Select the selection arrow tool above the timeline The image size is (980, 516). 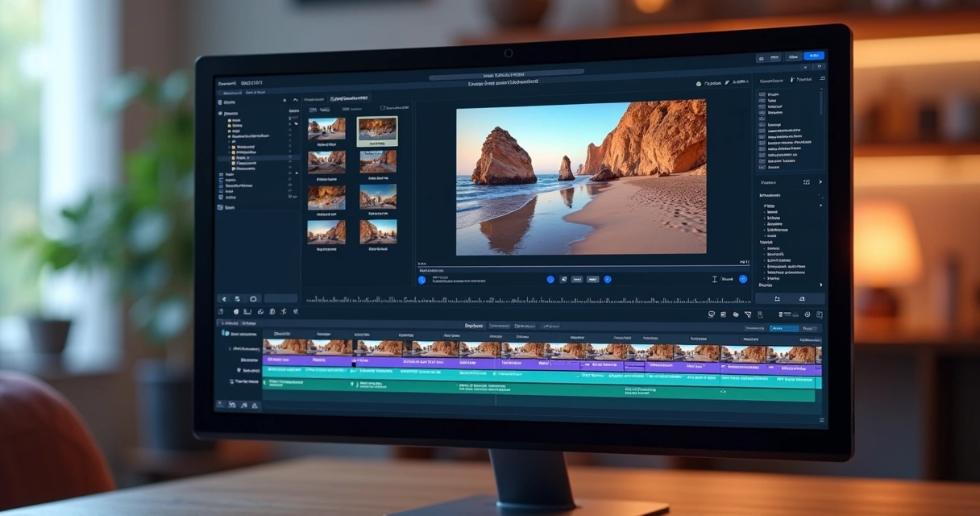[224, 298]
